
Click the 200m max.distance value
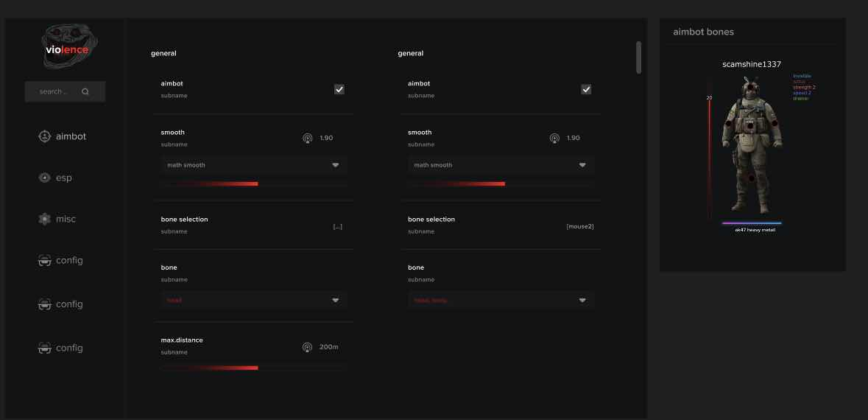click(329, 347)
